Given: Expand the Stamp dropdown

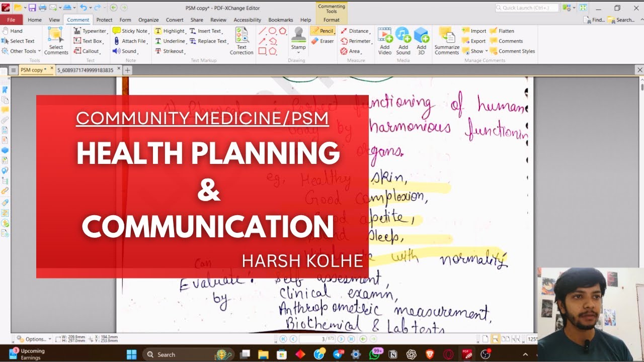Looking at the screenshot, I should (298, 52).
